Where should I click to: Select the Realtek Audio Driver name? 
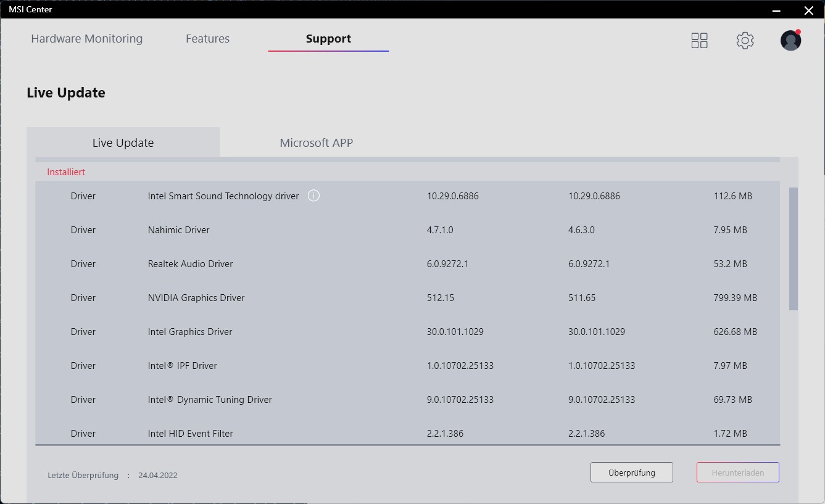click(x=191, y=264)
